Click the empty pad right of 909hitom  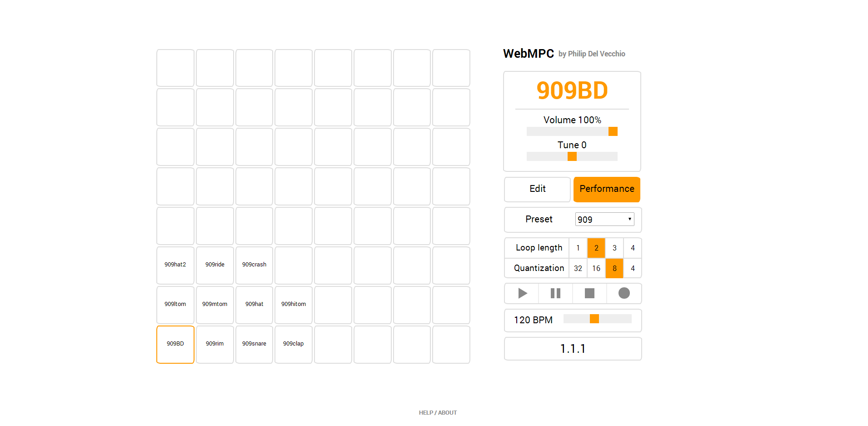pos(333,305)
